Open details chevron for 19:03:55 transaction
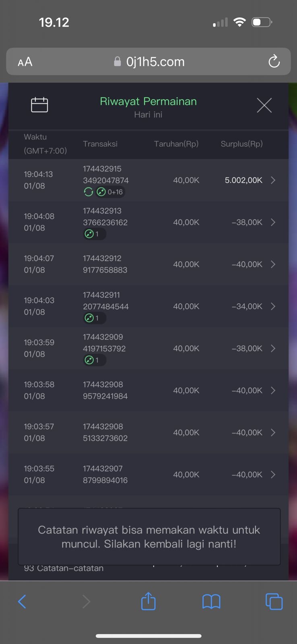This screenshot has height=644, width=297. tap(273, 475)
